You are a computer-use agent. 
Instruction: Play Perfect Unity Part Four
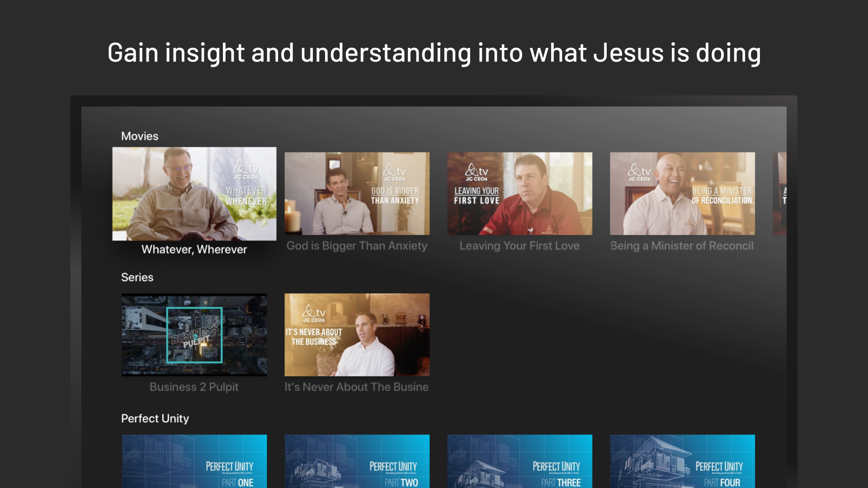coord(682,461)
